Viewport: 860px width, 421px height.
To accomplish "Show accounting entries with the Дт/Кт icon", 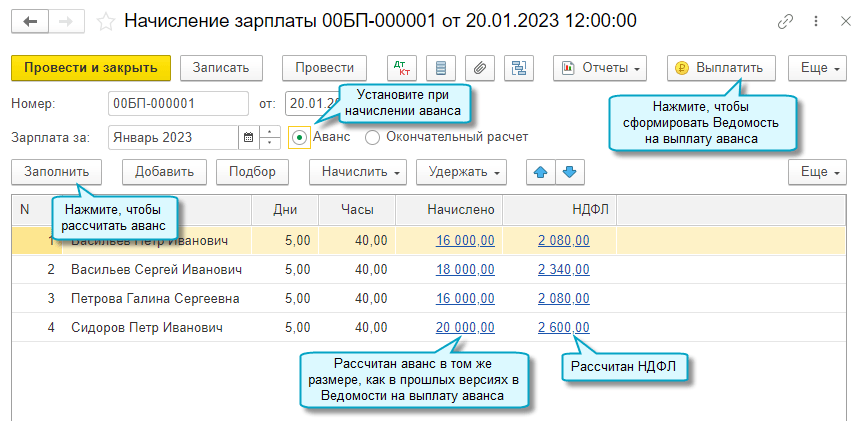I will coord(402,68).
